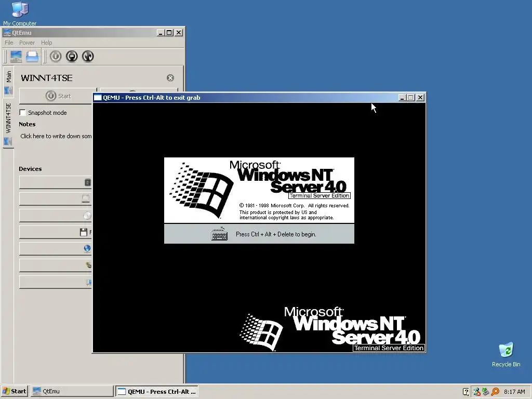The height and width of the screenshot is (399, 532).
Task: Open the Windows Start menu
Action: [14, 391]
